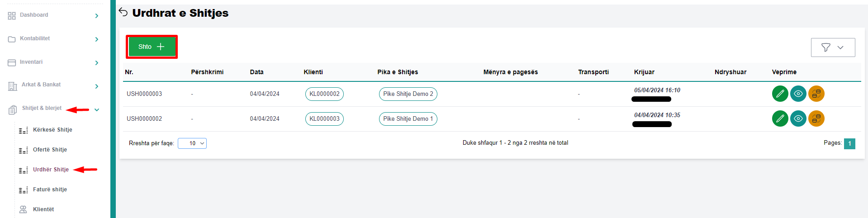Screen dimensions: 868x218
Task: Click the orange convert icon for USH0000003
Action: (816, 94)
